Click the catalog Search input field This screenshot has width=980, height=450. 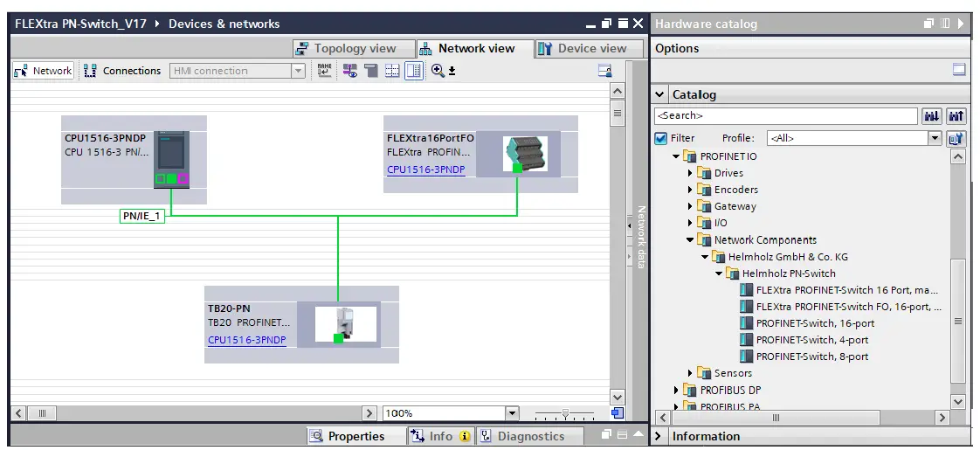point(785,115)
